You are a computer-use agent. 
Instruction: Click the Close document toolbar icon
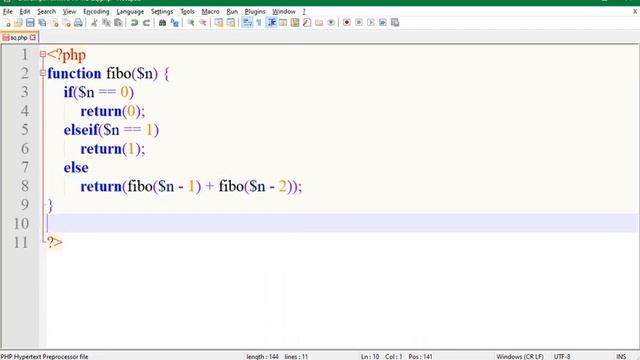click(x=54, y=23)
